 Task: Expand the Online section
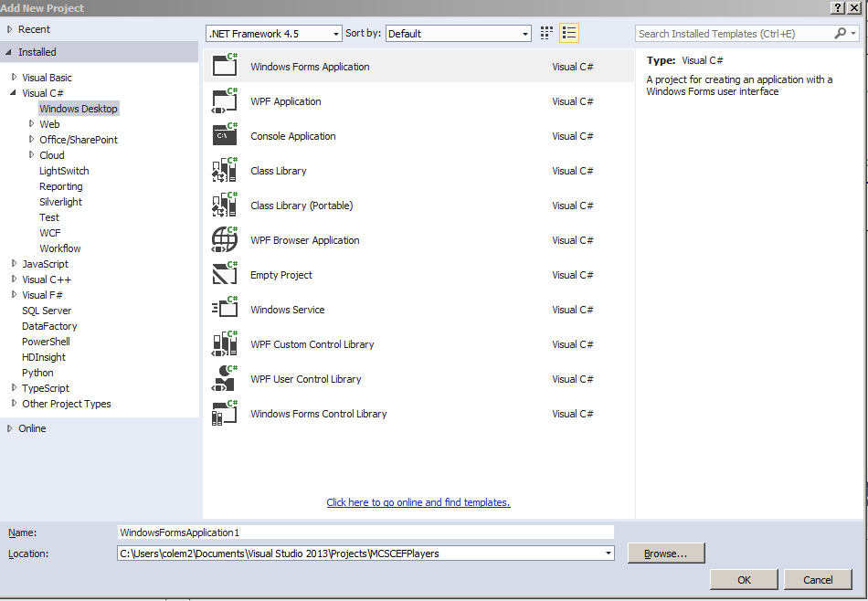point(9,428)
